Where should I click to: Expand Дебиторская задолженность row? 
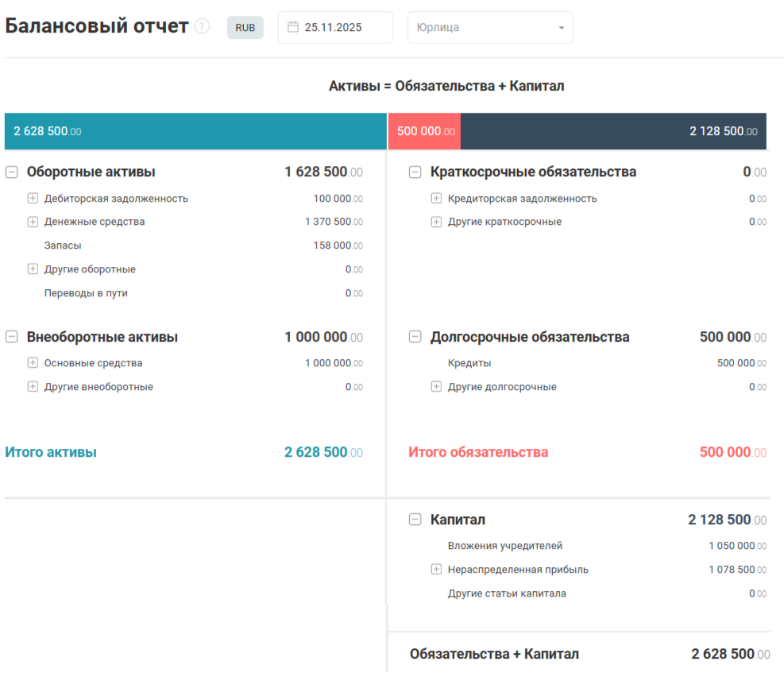coord(33,199)
